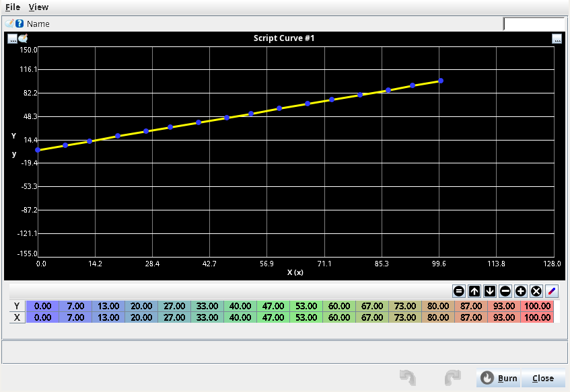570x392 pixels.
Task: Select the X row cell 60.00
Action: 339,317
